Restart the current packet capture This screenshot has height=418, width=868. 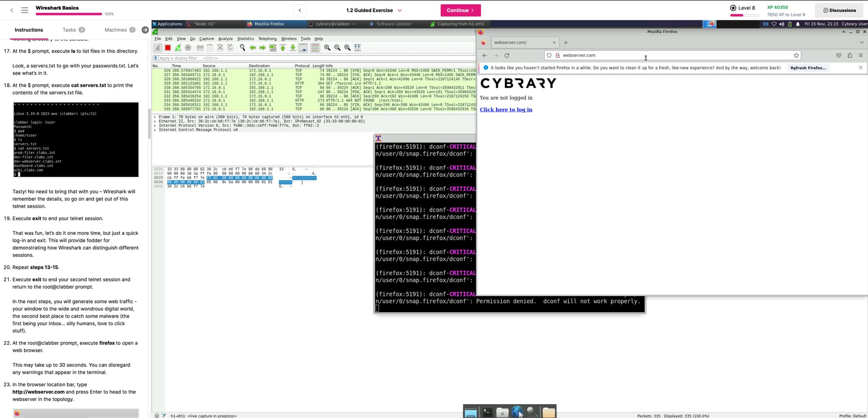tap(178, 47)
